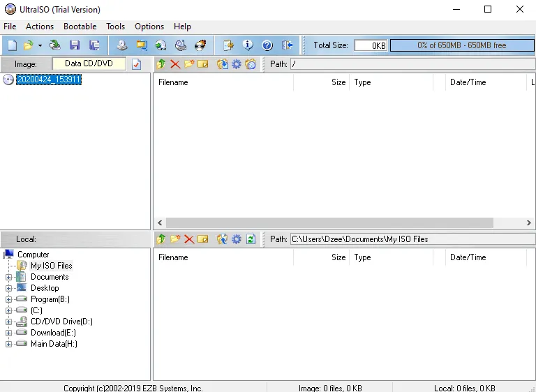Click the image pane scrollbar left arrow
The height and width of the screenshot is (392, 536).
click(160, 223)
